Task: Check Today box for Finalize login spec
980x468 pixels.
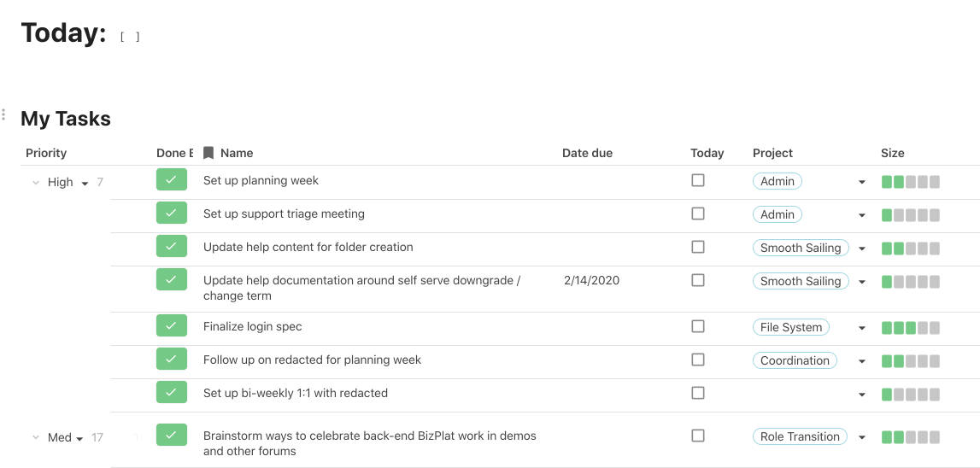Action: pyautogui.click(x=698, y=326)
